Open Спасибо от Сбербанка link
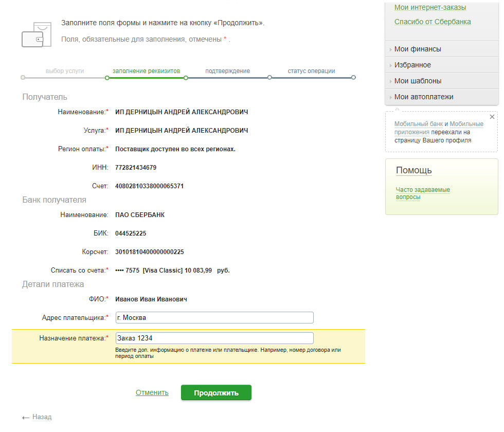 (433, 22)
